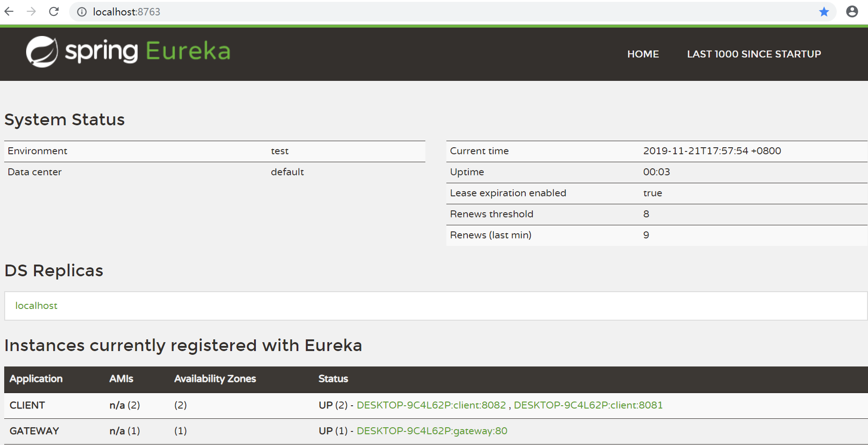Open LAST 1000 SINCE STARTUP page

pos(754,54)
